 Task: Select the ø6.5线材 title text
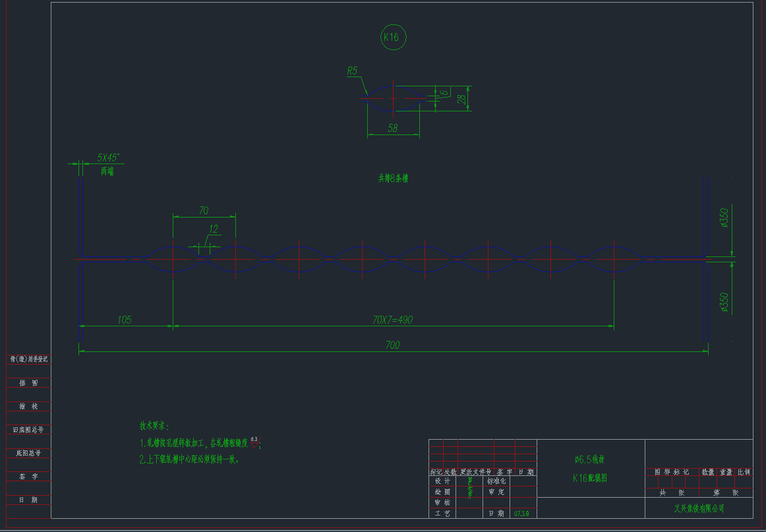[x=589, y=459]
